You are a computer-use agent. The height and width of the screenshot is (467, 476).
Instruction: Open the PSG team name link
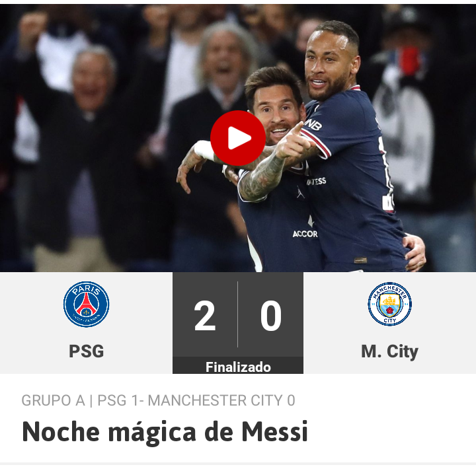[86, 351]
